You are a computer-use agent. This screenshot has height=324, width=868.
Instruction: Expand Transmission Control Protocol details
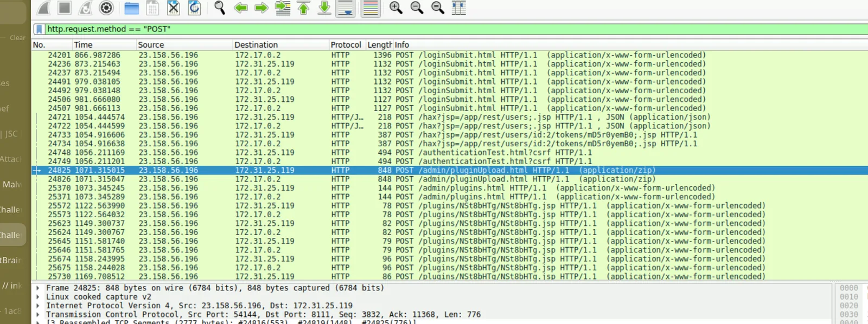coord(37,315)
